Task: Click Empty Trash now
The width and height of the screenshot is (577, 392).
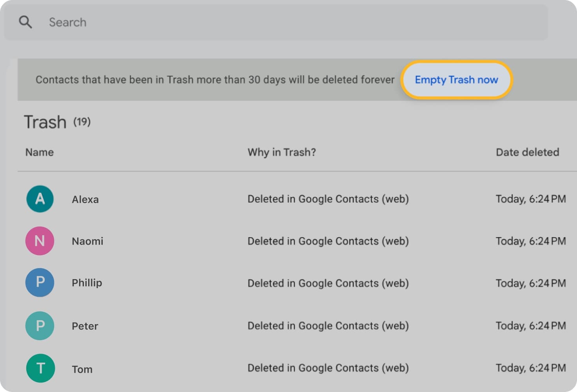Action: tap(456, 80)
